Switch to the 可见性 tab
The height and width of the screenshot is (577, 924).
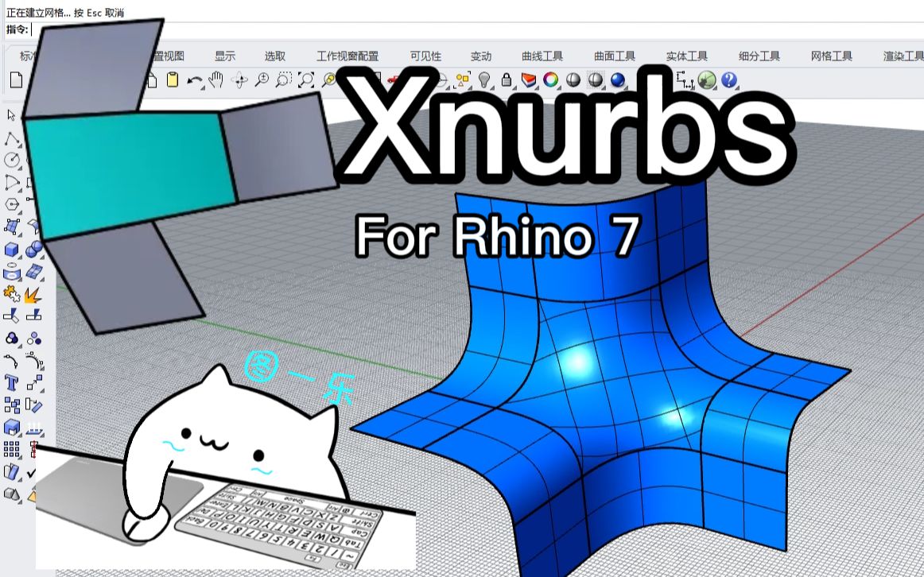[x=426, y=56]
